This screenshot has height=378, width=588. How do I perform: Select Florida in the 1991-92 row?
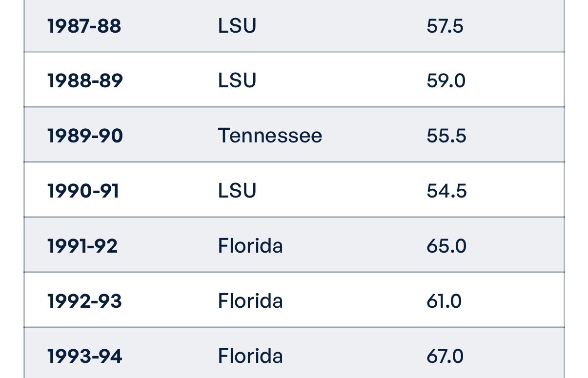pos(250,246)
